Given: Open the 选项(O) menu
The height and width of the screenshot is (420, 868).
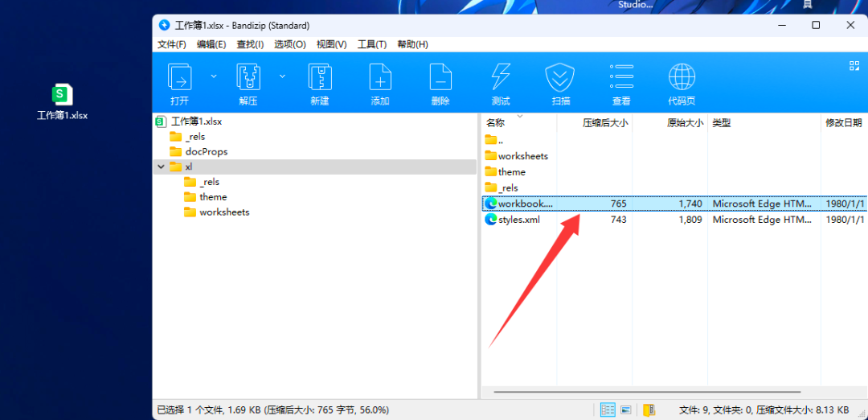Looking at the screenshot, I should pyautogui.click(x=290, y=44).
